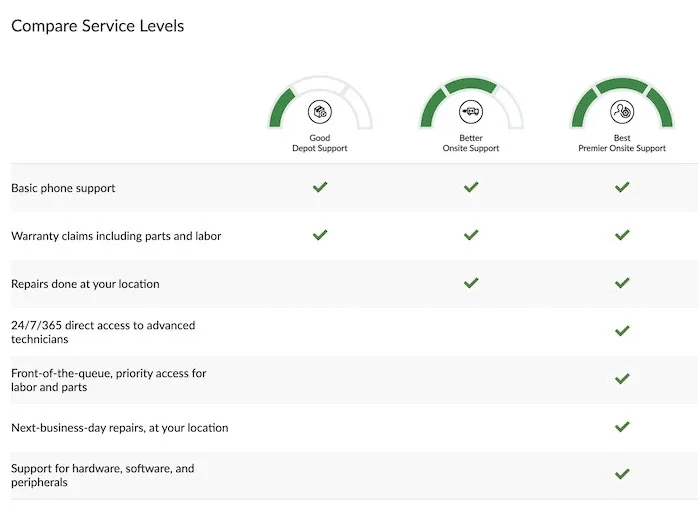Click the Better Onsite Support van icon
The width and height of the screenshot is (700, 507).
tap(471, 112)
